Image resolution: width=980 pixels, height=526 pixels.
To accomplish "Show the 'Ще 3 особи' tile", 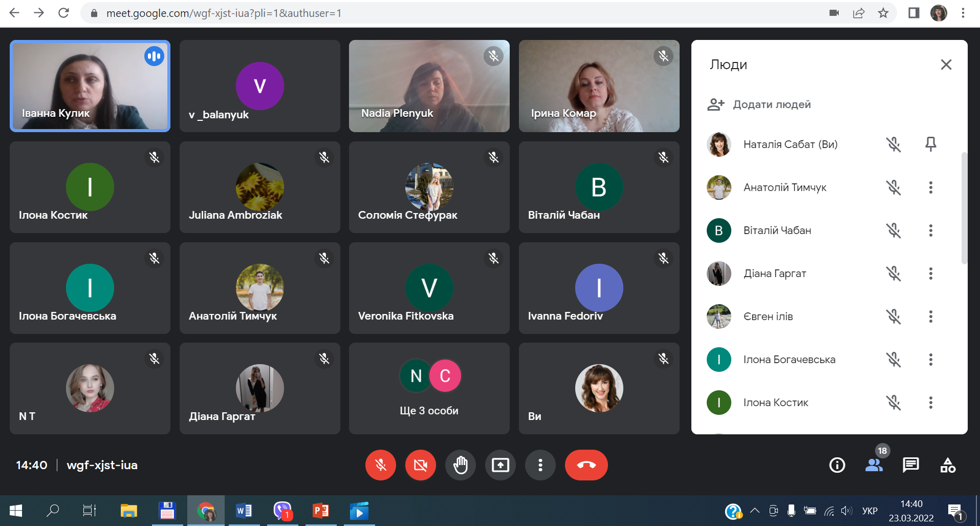I will coord(429,388).
